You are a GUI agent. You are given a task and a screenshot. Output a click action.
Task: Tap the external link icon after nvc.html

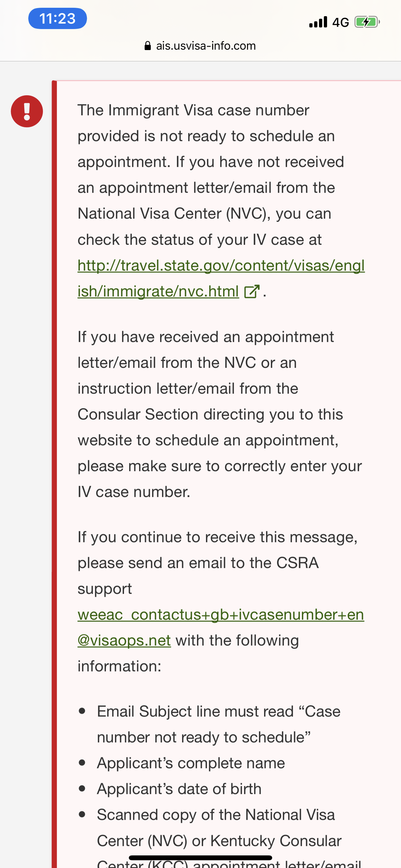coord(252,292)
